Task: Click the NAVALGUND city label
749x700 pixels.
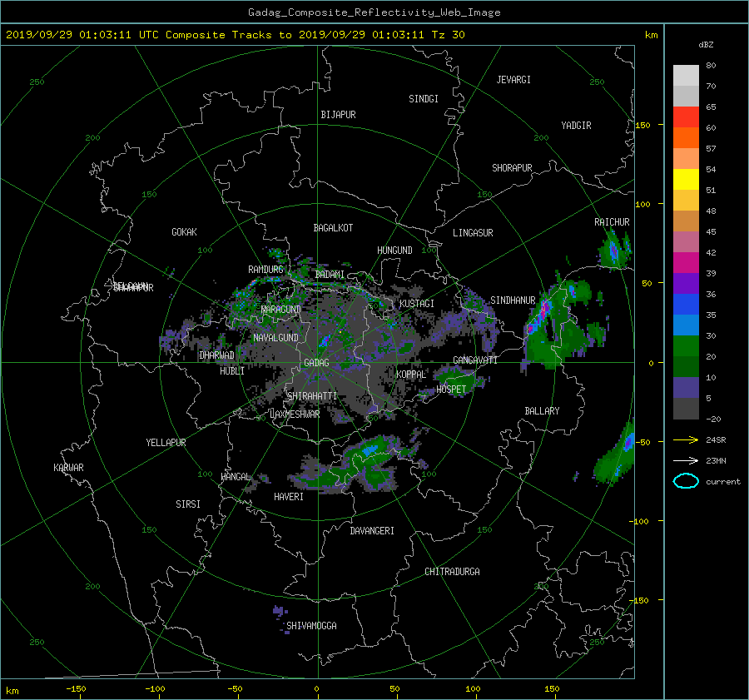Action: click(275, 337)
